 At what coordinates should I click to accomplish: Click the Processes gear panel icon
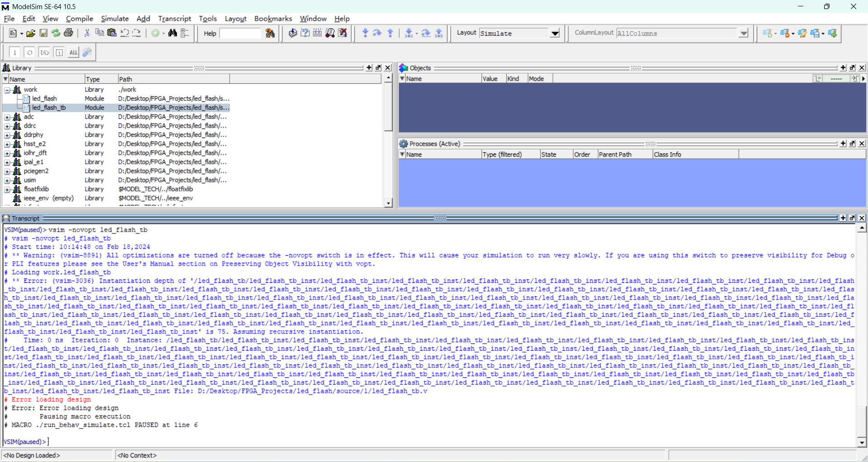click(x=403, y=144)
